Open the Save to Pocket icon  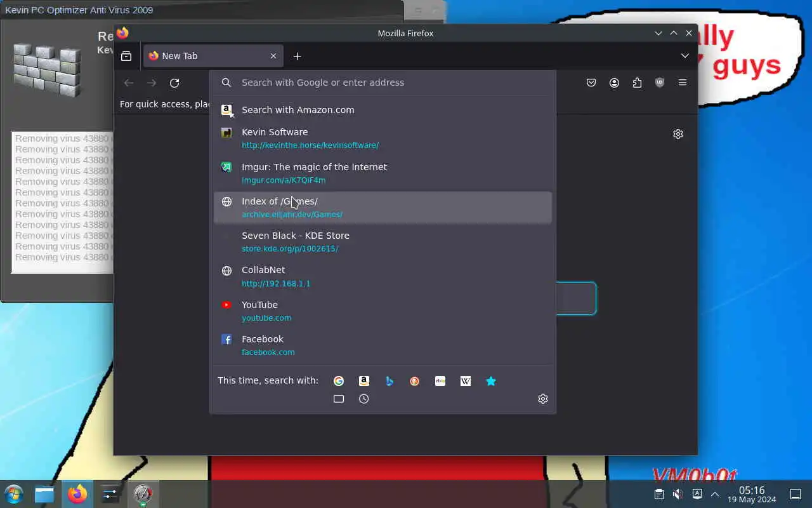point(591,83)
